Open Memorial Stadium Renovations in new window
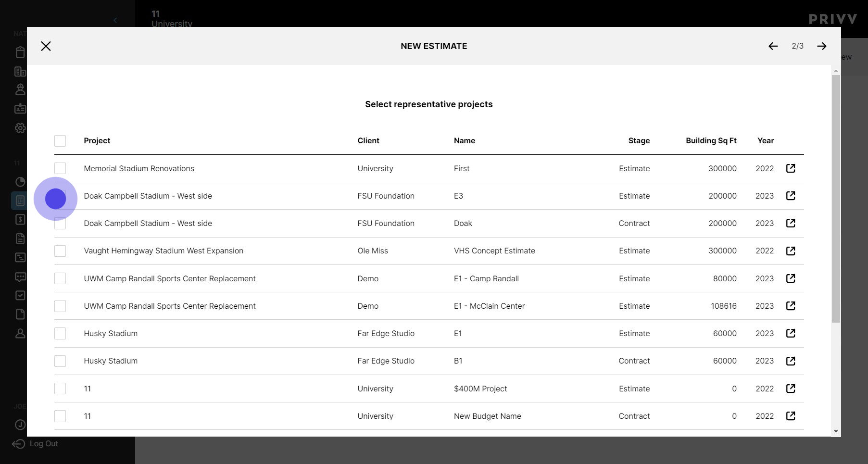868x464 pixels. click(791, 168)
